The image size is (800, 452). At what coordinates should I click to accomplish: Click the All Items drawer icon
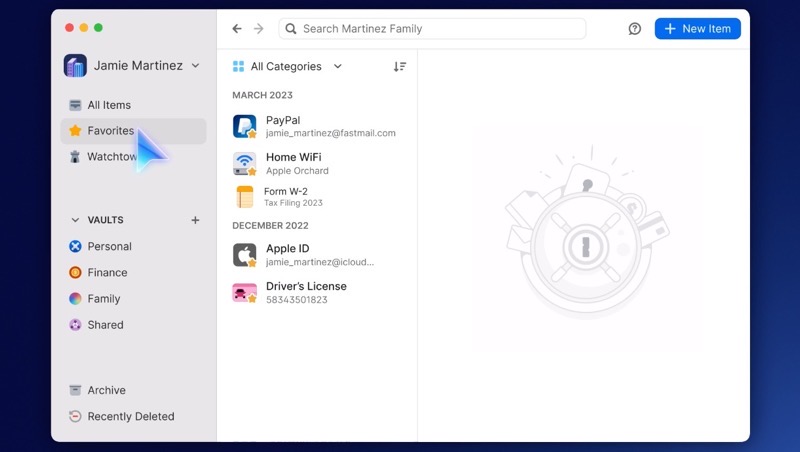[75, 105]
